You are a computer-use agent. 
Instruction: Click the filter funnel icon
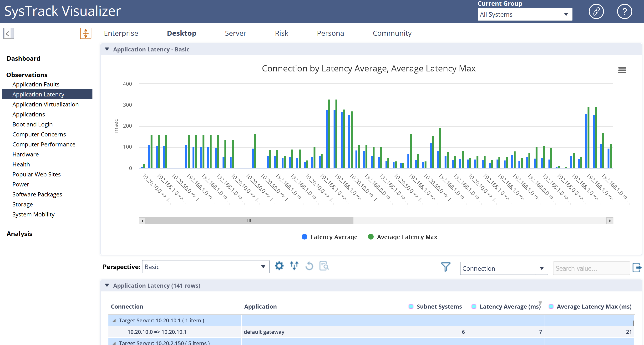coord(446,267)
